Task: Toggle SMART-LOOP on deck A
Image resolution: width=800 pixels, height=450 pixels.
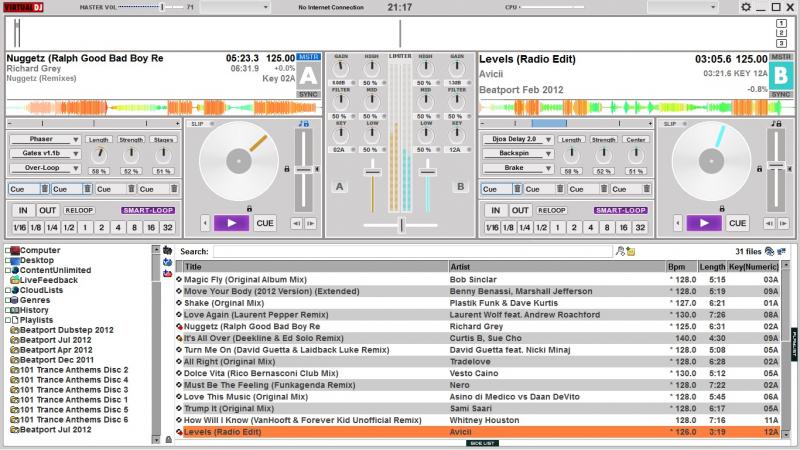Action: click(x=148, y=210)
